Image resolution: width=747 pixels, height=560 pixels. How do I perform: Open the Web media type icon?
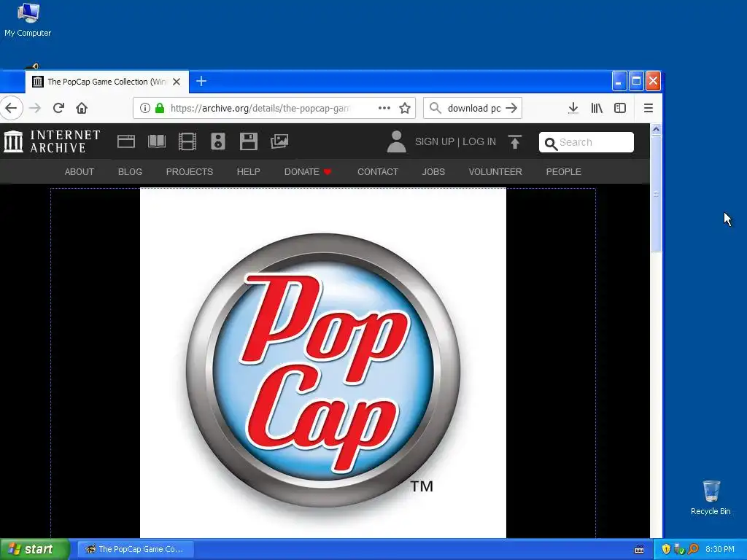(126, 141)
